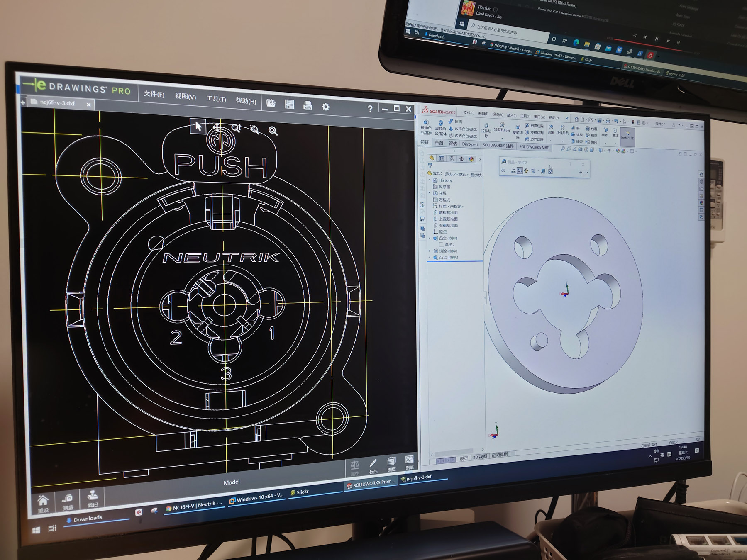Screen dimensions: 747x560
Task: Switch to DimXpert tab in SolidWorks
Action: pos(470,144)
